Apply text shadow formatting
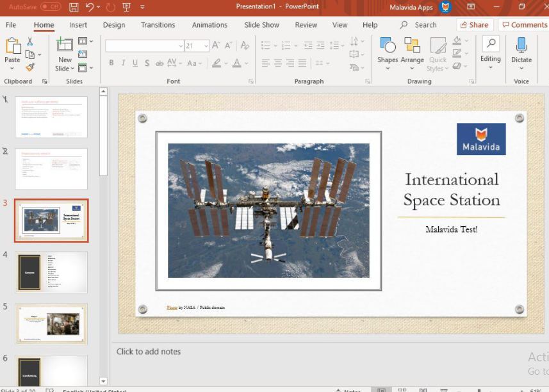Image resolution: width=549 pixels, height=392 pixels. click(147, 63)
